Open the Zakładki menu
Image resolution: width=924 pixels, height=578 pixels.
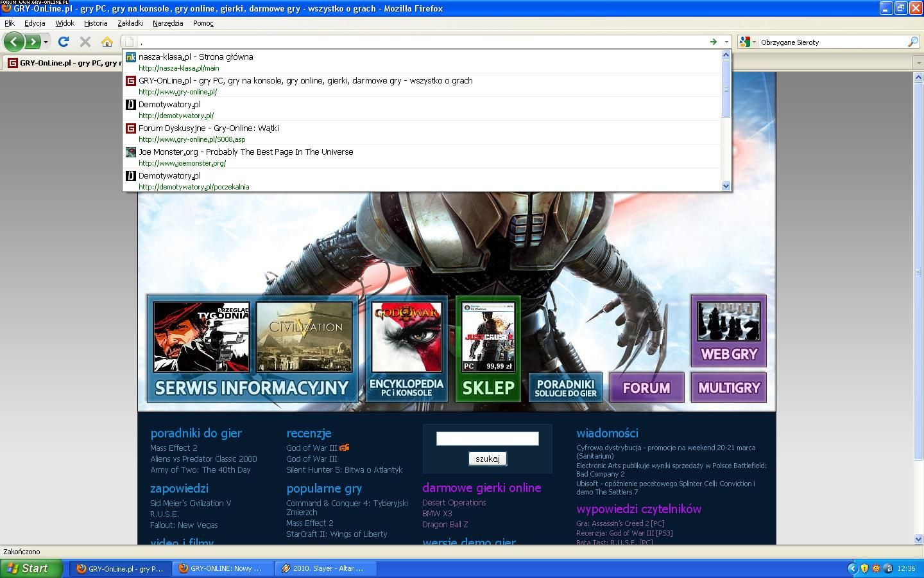(x=130, y=23)
